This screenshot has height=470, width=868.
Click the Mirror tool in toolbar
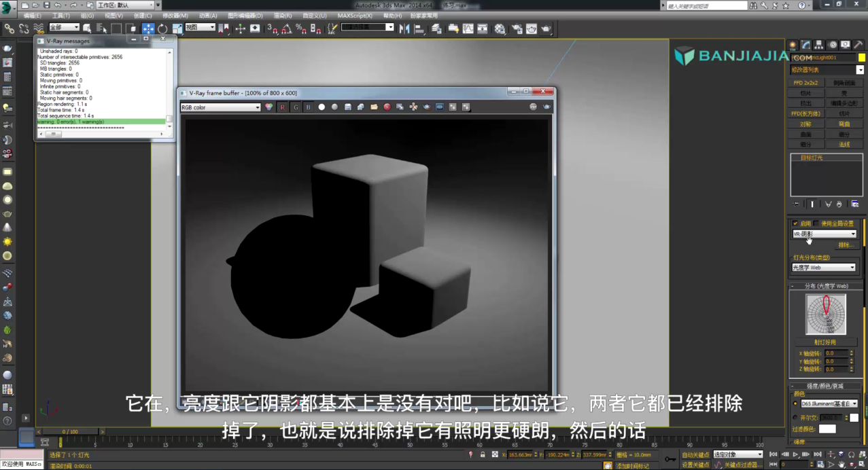[404, 29]
